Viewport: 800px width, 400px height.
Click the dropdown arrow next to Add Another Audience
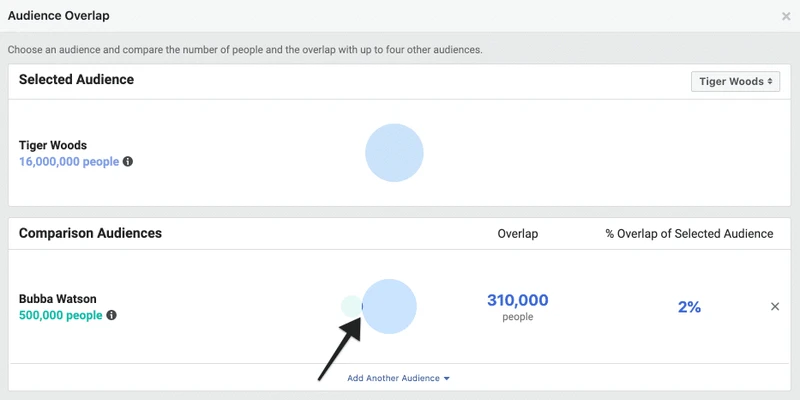click(x=447, y=379)
